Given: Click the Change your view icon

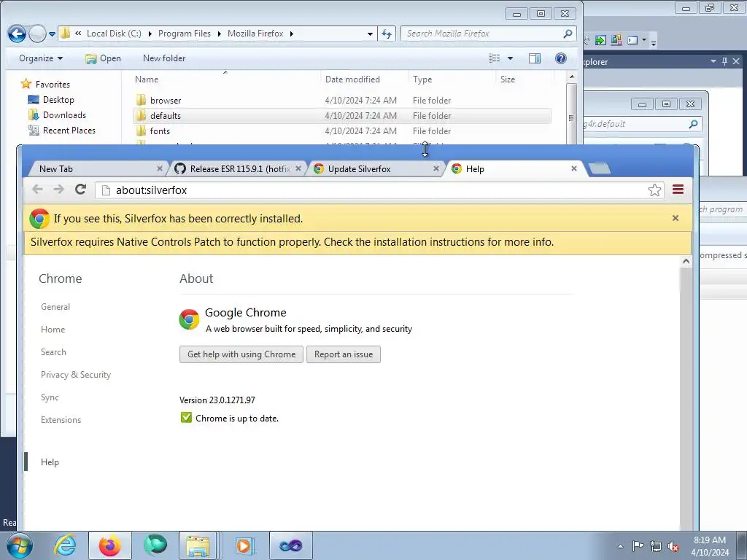Looking at the screenshot, I should click(495, 58).
